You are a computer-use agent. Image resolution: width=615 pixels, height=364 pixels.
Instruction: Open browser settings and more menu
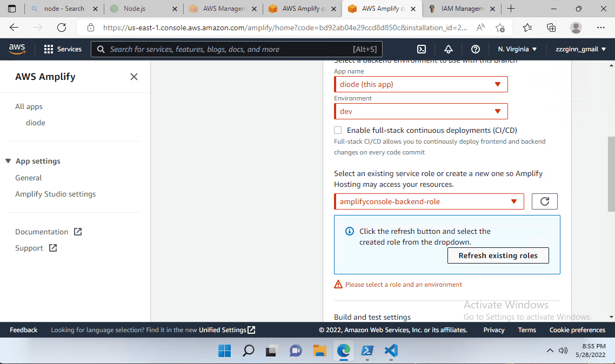(x=600, y=28)
